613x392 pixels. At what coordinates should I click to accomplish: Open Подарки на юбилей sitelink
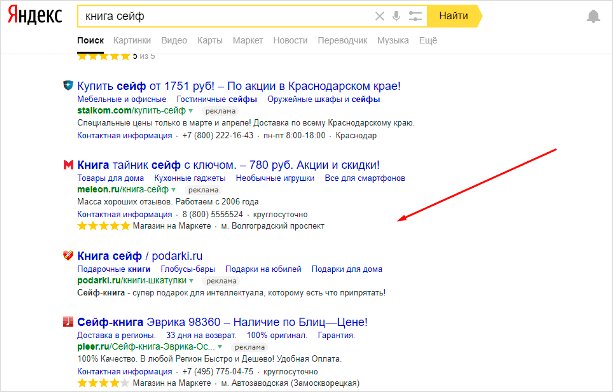coord(263,269)
